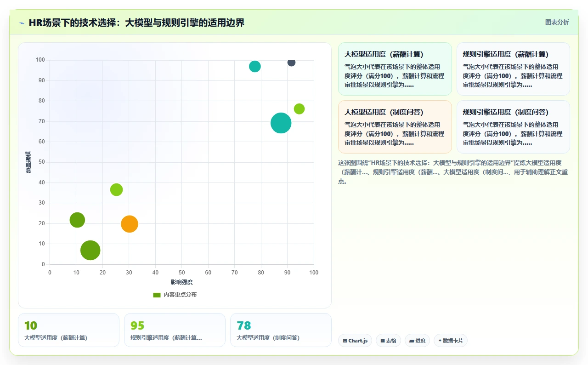The height and width of the screenshot is (365, 588).
Task: Open the Chart.js tag
Action: 355,341
